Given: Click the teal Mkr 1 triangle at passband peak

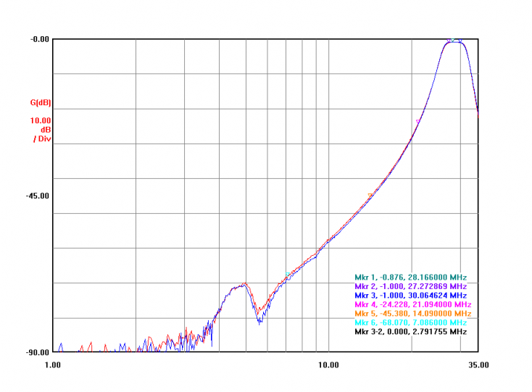Looking at the screenshot, I should click(x=453, y=41).
